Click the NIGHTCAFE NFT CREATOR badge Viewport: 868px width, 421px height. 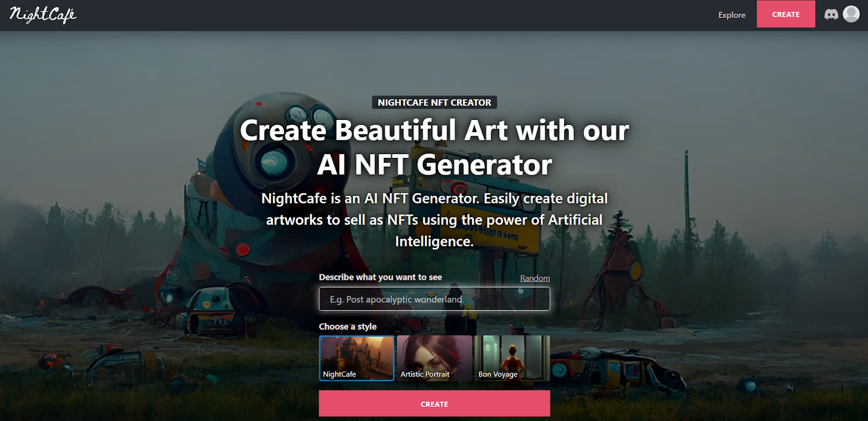click(435, 103)
